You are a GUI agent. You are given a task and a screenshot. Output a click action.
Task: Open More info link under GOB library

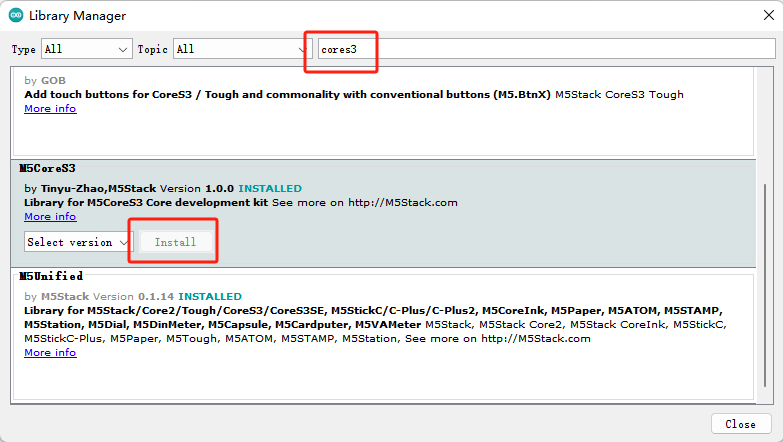pos(50,109)
